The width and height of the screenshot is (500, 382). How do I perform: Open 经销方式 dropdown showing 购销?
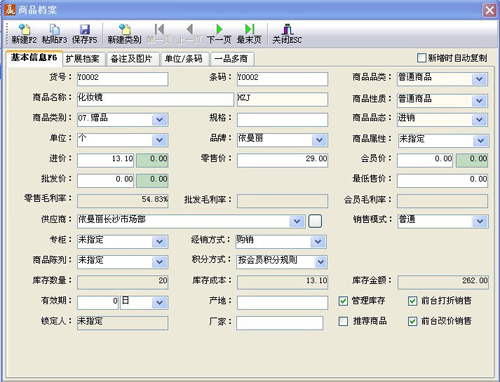tap(318, 242)
